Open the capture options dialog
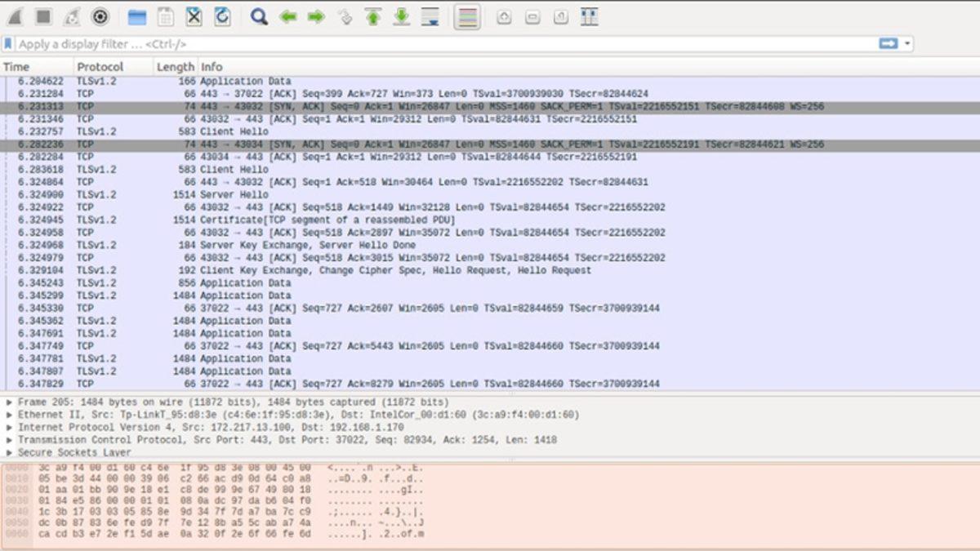This screenshot has width=980, height=551. point(100,16)
